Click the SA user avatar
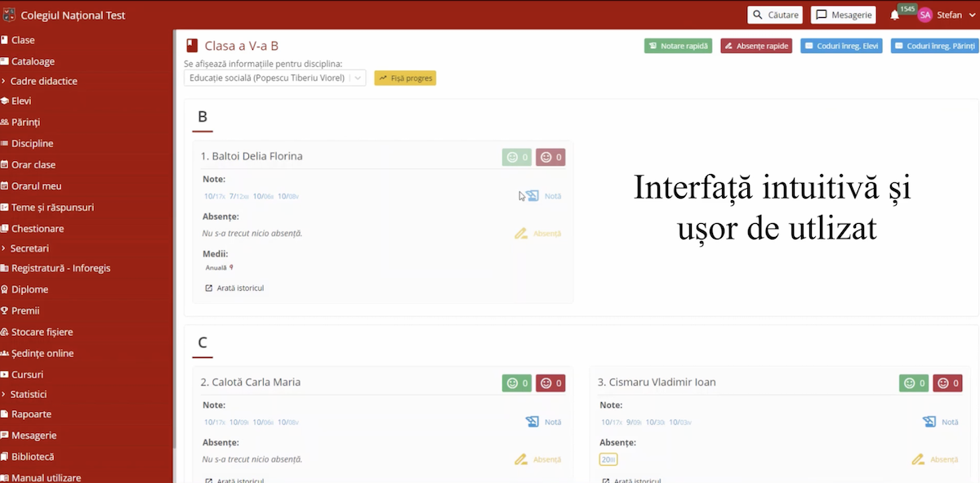980x483 pixels. 924,15
